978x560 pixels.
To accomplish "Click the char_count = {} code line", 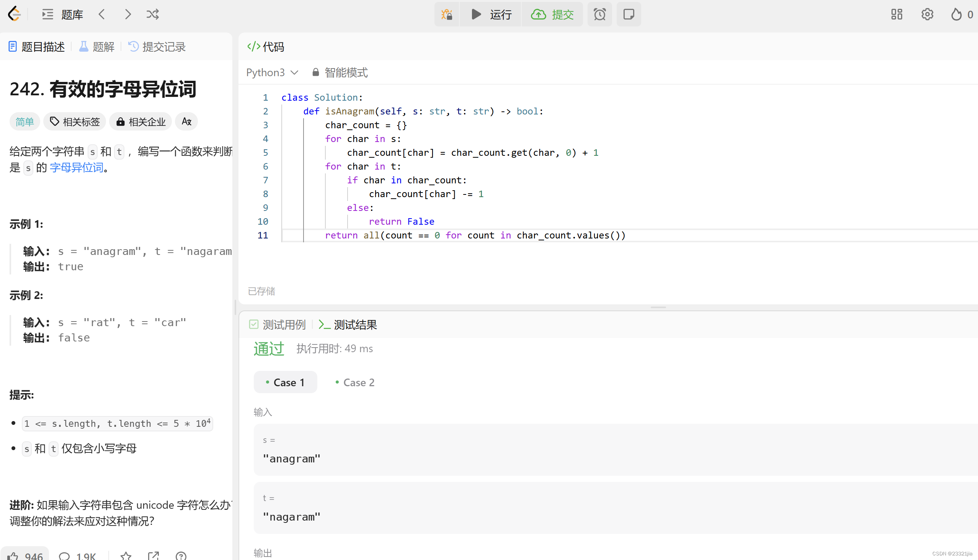I will point(366,125).
